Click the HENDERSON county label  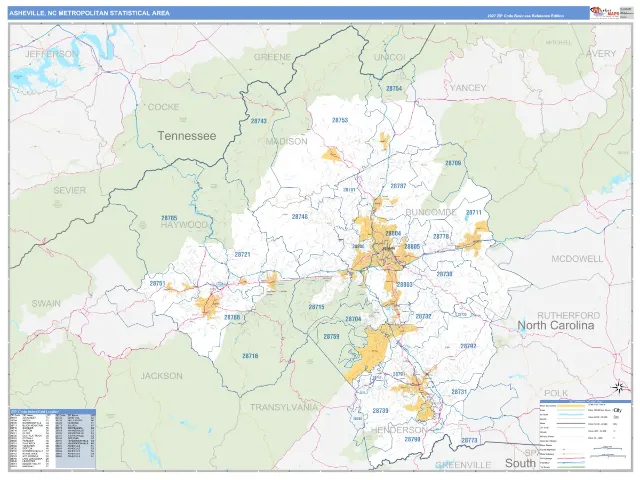click(399, 430)
